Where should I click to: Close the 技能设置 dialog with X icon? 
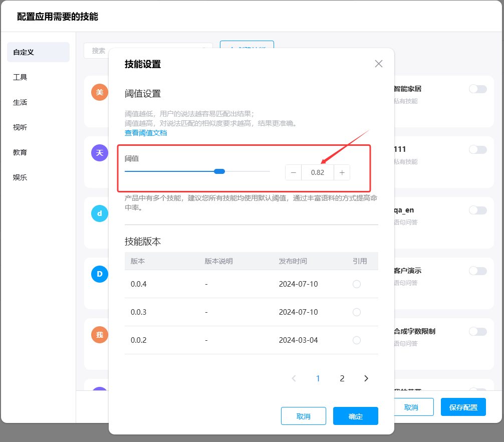coord(379,64)
